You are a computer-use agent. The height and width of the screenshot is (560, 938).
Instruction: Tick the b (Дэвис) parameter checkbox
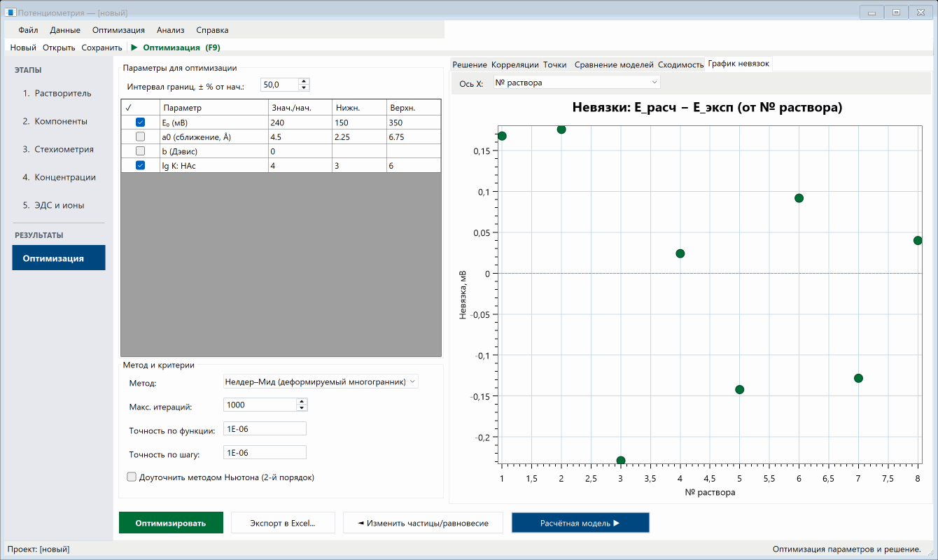tap(140, 151)
